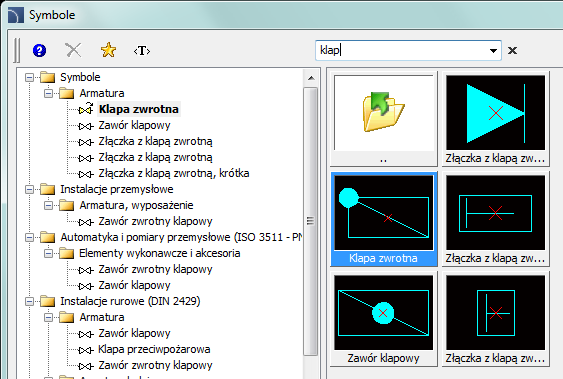563x379 pixels.
Task: Click the Elementy wykonawcze i akcesoria folder icon
Action: [66, 253]
